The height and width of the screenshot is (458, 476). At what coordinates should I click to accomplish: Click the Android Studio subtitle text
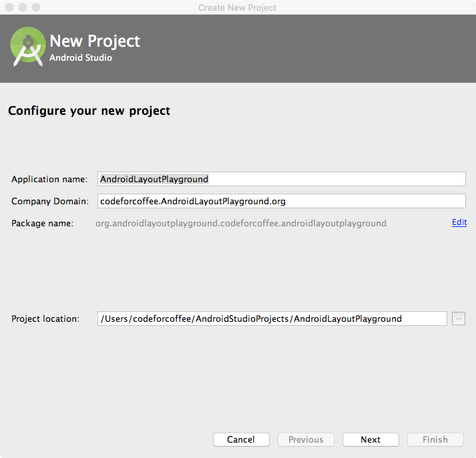pyautogui.click(x=81, y=57)
